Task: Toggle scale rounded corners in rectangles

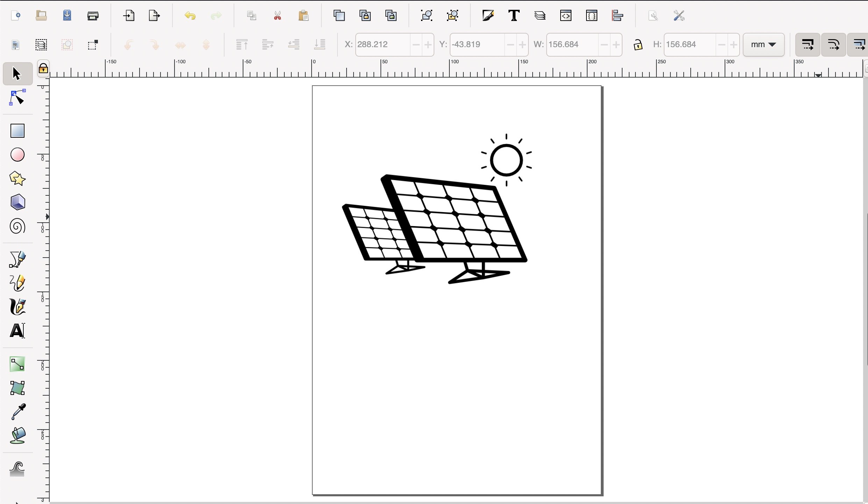Action: [x=833, y=45]
